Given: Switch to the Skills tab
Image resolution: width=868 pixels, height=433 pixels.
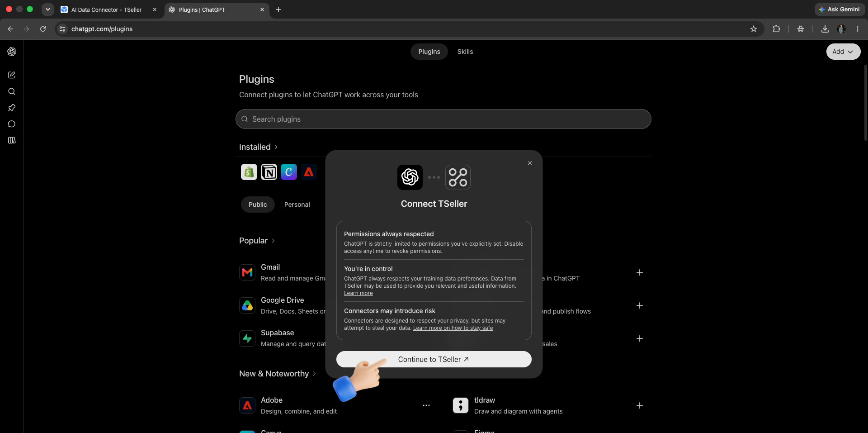Looking at the screenshot, I should click(465, 52).
